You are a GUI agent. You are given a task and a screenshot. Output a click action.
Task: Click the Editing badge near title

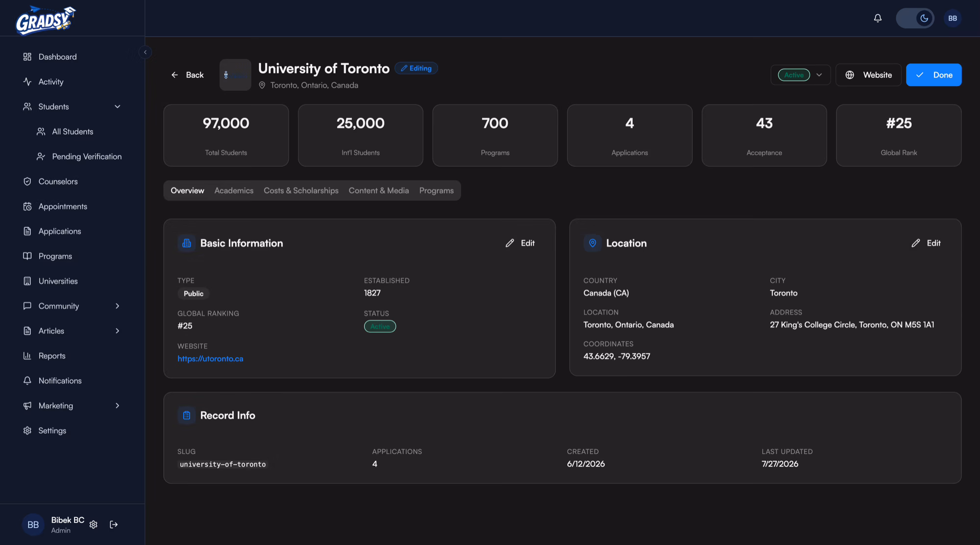416,68
